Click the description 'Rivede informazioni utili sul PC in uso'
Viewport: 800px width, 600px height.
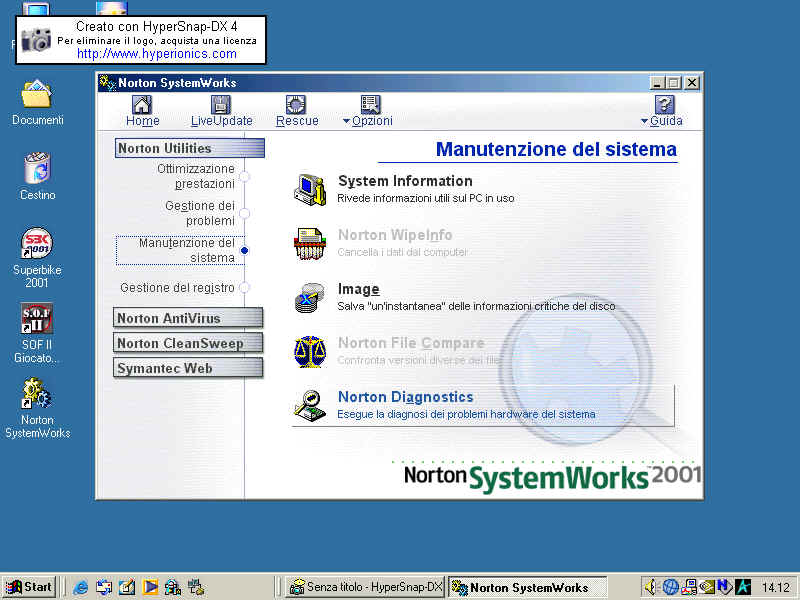pyautogui.click(x=426, y=198)
